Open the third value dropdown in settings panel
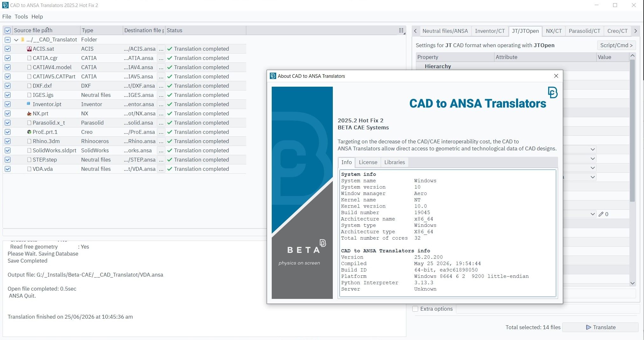The width and height of the screenshot is (644, 340). pos(592,168)
